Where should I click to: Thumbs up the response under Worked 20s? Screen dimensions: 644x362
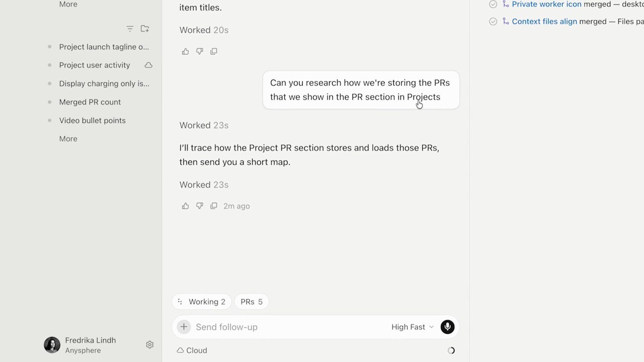pos(185,51)
